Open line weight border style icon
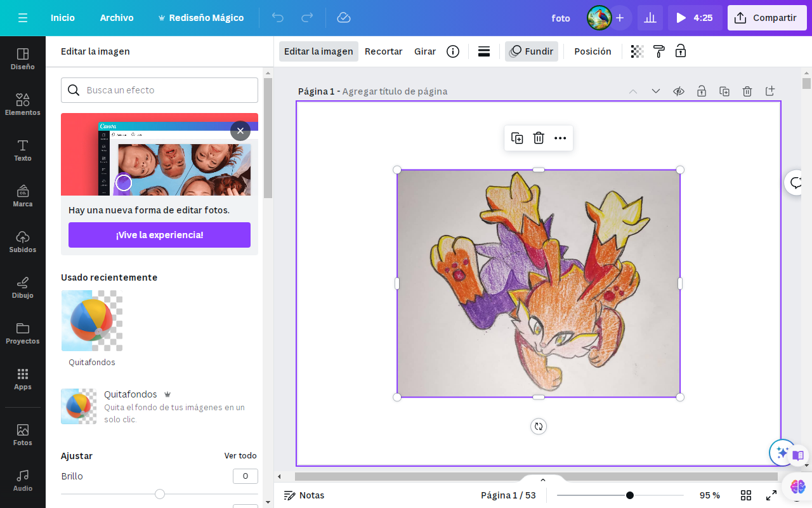The image size is (812, 508). click(x=484, y=51)
